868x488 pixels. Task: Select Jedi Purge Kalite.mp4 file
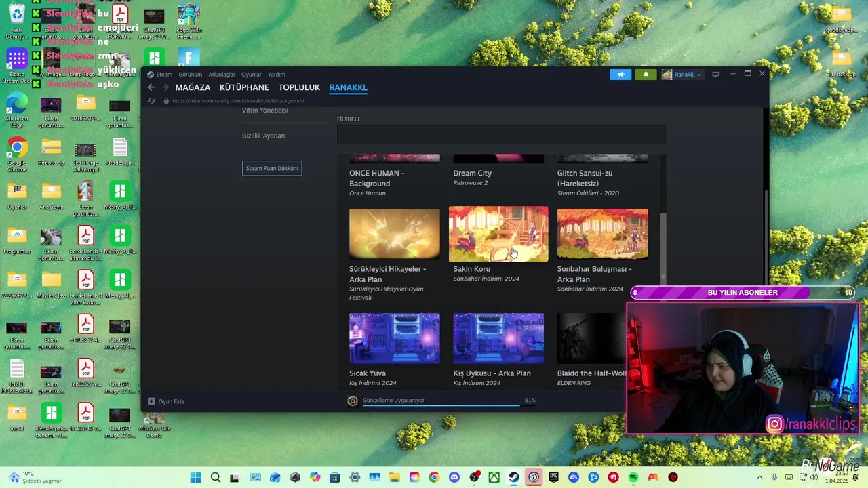coord(85,157)
